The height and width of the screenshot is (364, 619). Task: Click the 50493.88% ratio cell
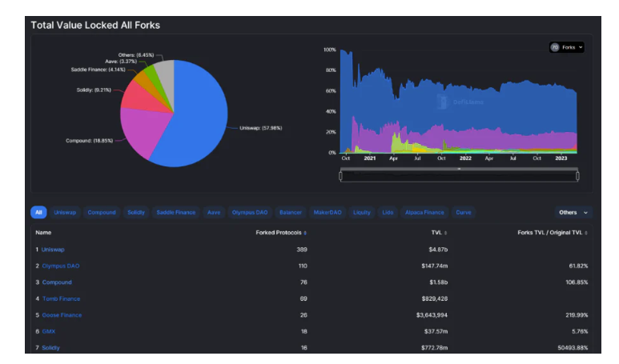coord(573,348)
